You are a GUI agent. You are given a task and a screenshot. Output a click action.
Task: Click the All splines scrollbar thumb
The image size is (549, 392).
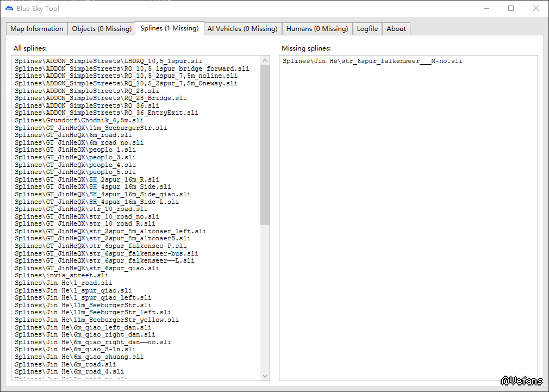[x=265, y=145]
